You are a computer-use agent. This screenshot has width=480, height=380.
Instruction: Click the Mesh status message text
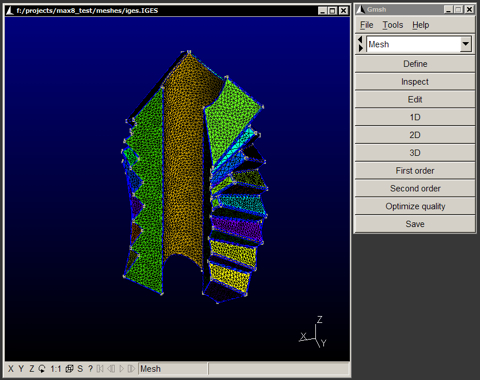point(150,369)
